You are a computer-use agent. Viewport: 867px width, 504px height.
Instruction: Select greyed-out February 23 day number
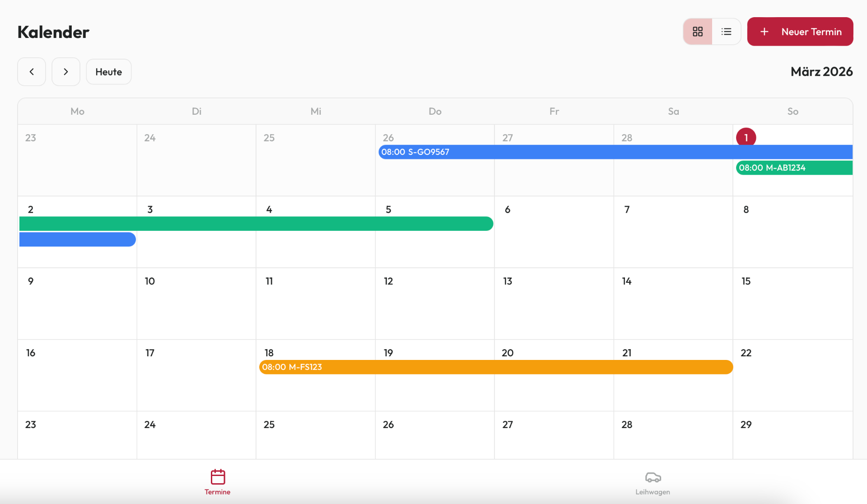[x=31, y=138]
